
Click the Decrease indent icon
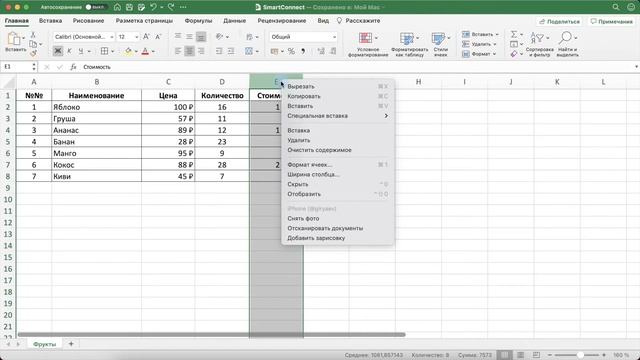pos(219,51)
